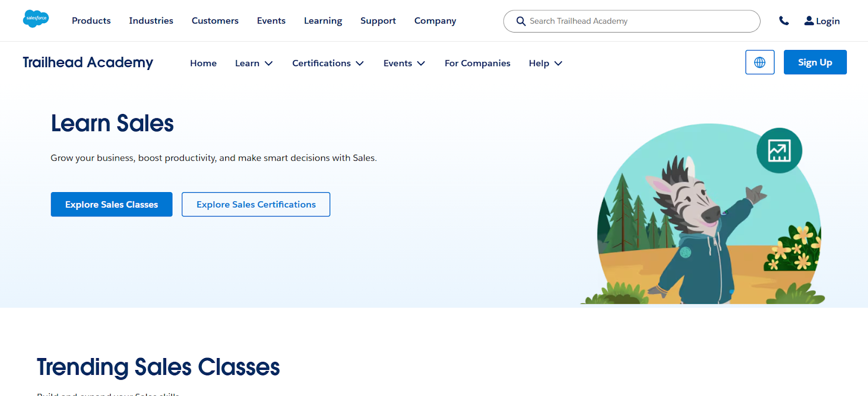Image resolution: width=868 pixels, height=396 pixels.
Task: Click the magnifier search icon
Action: pyautogui.click(x=521, y=21)
